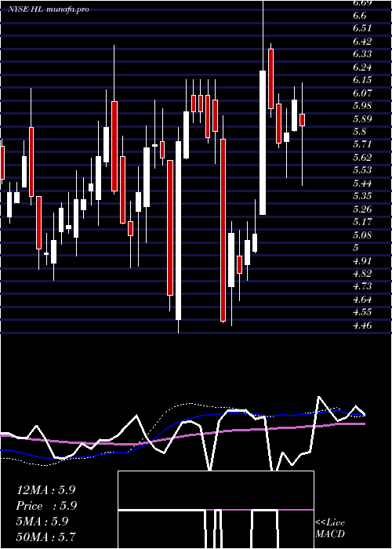Click the 5.44 price axis label
Image resolution: width=392 pixels, height=549 pixels.
[x=362, y=183]
